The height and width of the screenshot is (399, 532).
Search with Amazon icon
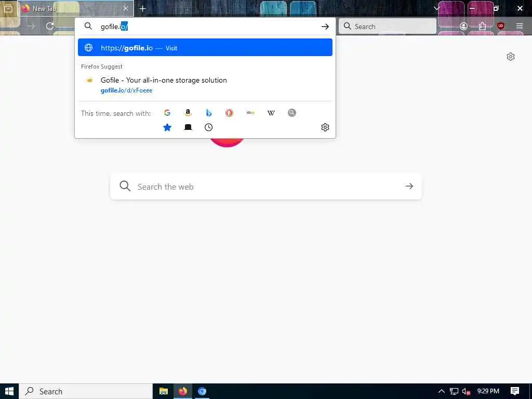[x=188, y=113]
